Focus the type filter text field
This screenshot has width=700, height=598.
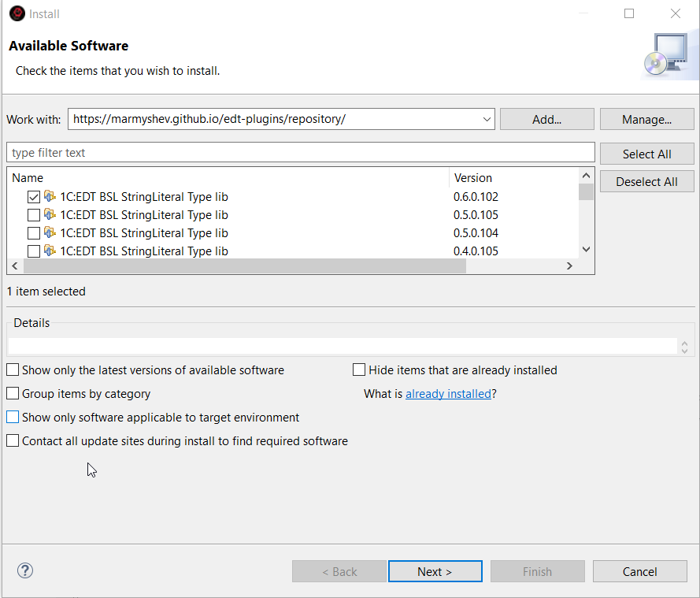pyautogui.click(x=301, y=152)
